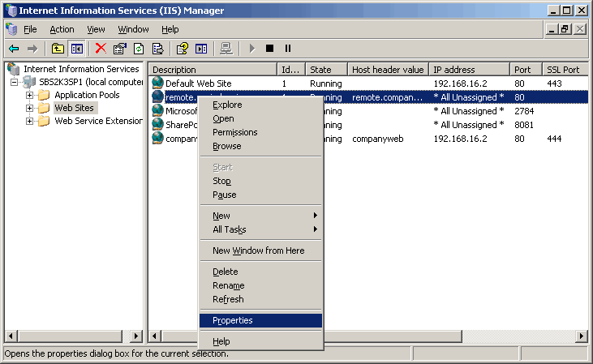Click the Web Service Extension folder icon
The image size is (593, 364).
tap(44, 121)
